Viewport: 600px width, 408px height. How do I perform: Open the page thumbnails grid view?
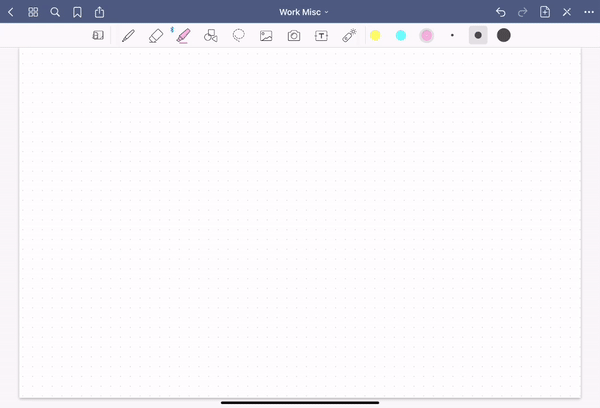[x=33, y=12]
